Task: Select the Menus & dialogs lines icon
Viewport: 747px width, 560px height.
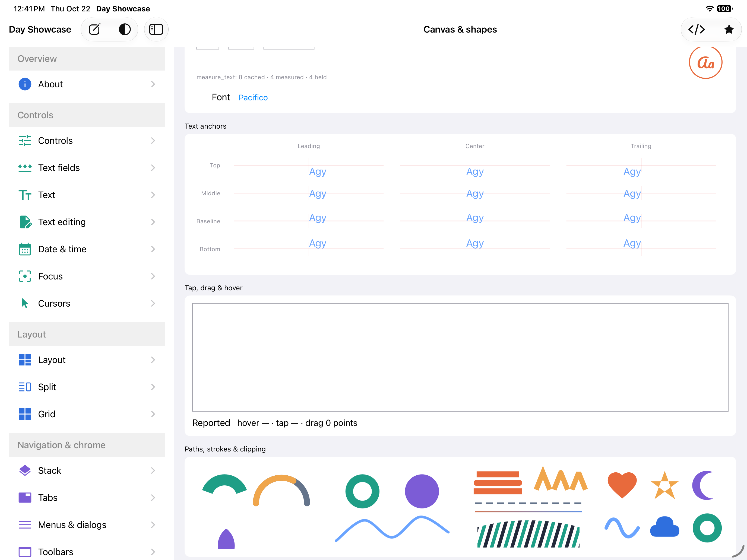Action: click(x=25, y=524)
